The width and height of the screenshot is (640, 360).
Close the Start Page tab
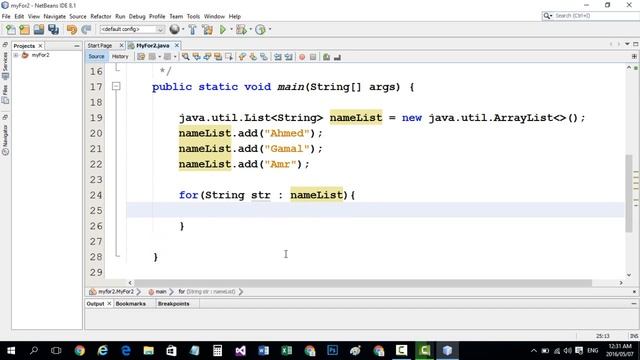click(x=121, y=45)
